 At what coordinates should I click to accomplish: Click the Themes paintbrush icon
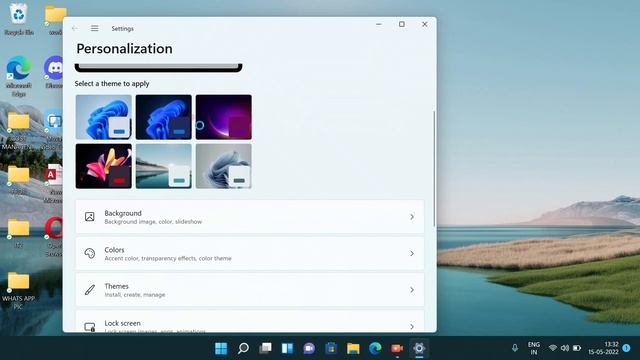[90, 290]
